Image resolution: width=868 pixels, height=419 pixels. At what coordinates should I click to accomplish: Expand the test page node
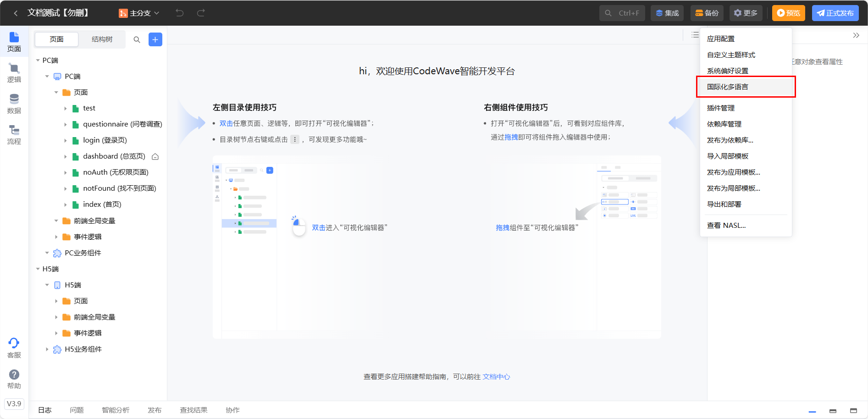tap(66, 109)
